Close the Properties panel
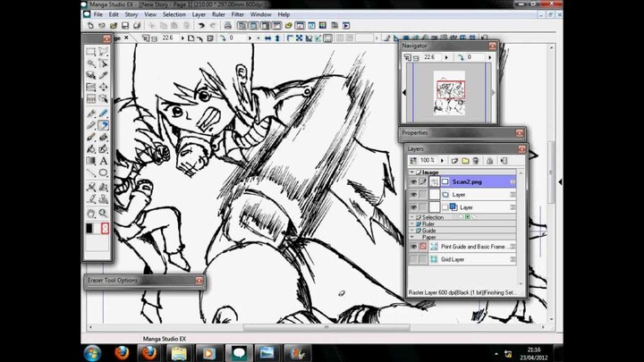644x362 pixels. (x=520, y=133)
